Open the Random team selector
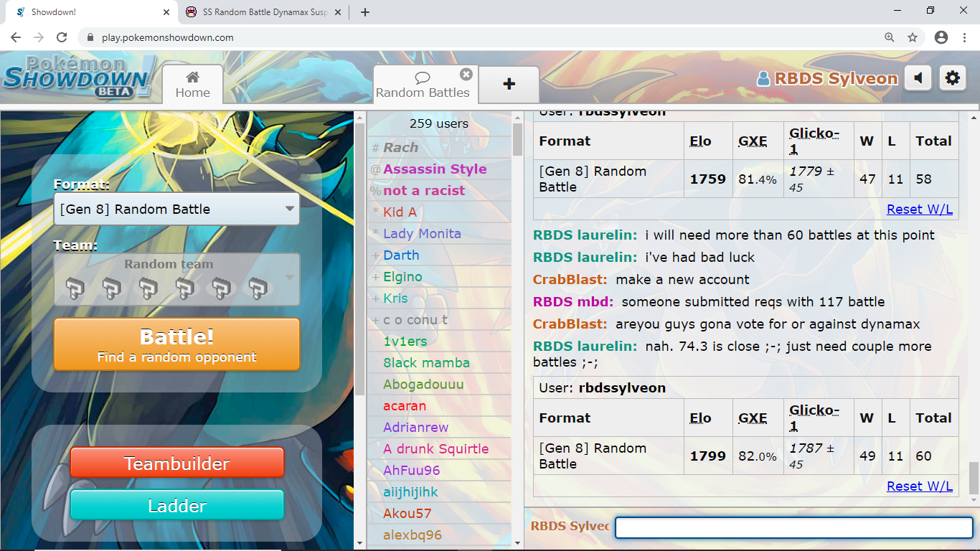Image resolution: width=980 pixels, height=551 pixels. (x=176, y=279)
